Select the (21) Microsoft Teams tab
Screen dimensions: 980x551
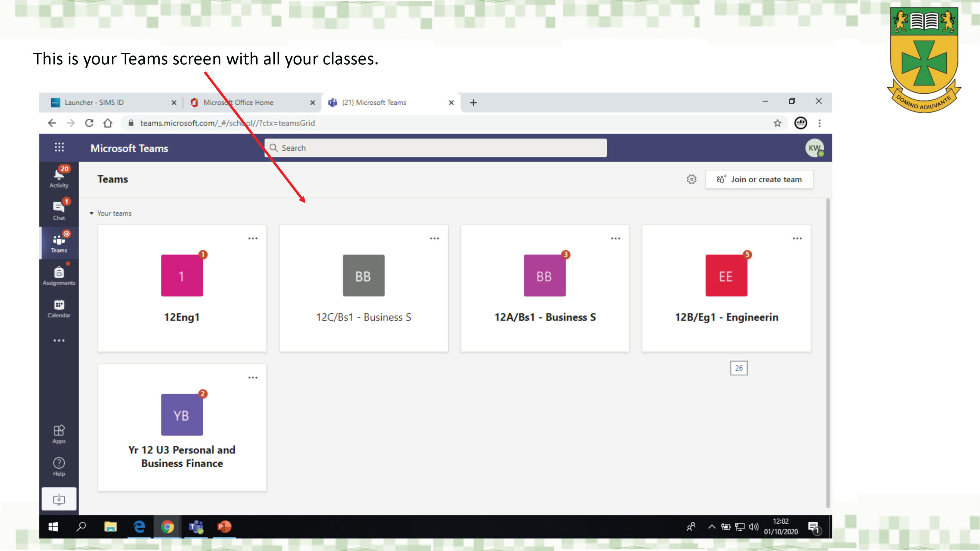click(x=391, y=103)
